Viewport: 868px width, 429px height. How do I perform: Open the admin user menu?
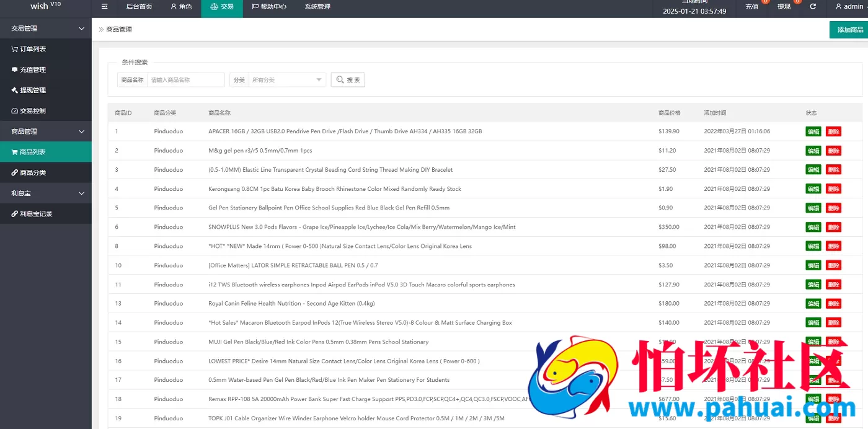click(849, 7)
